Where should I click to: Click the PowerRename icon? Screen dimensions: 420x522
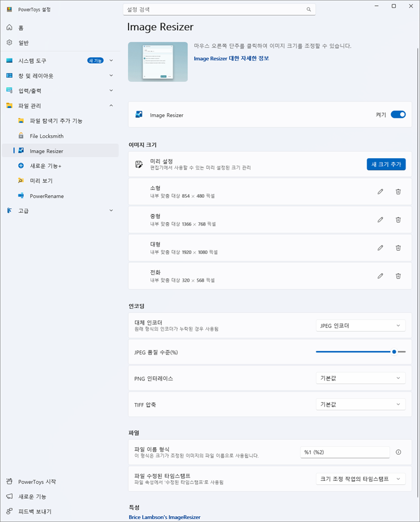pyautogui.click(x=21, y=196)
